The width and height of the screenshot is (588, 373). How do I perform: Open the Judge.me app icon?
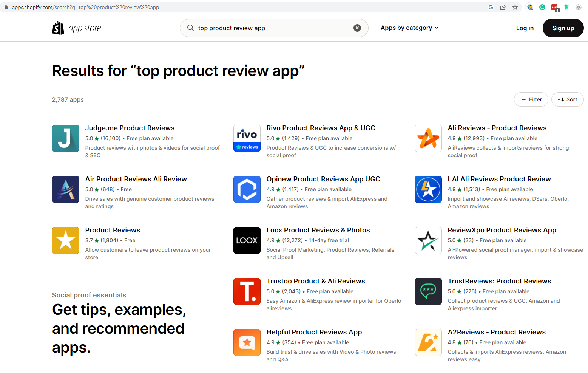[66, 138]
